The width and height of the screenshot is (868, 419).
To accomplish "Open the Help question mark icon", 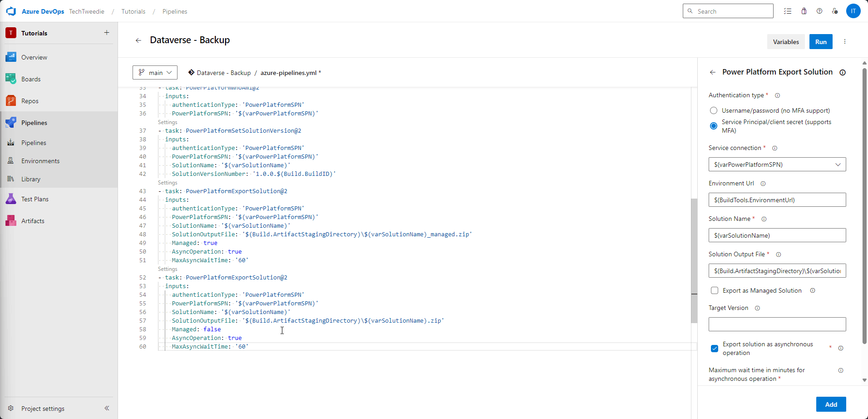I will click(x=819, y=11).
